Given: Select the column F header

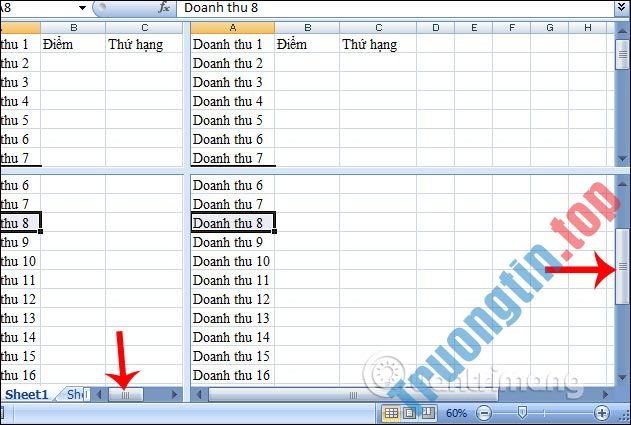Looking at the screenshot, I should pyautogui.click(x=512, y=28).
